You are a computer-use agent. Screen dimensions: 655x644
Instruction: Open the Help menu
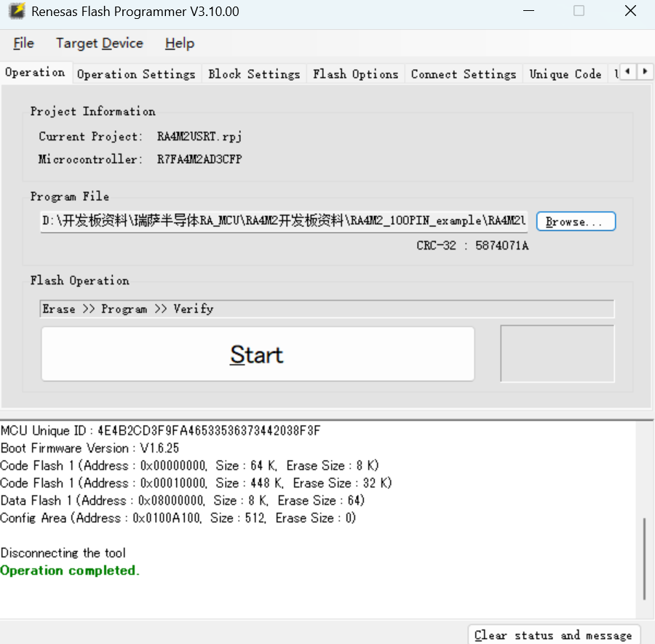pos(180,43)
